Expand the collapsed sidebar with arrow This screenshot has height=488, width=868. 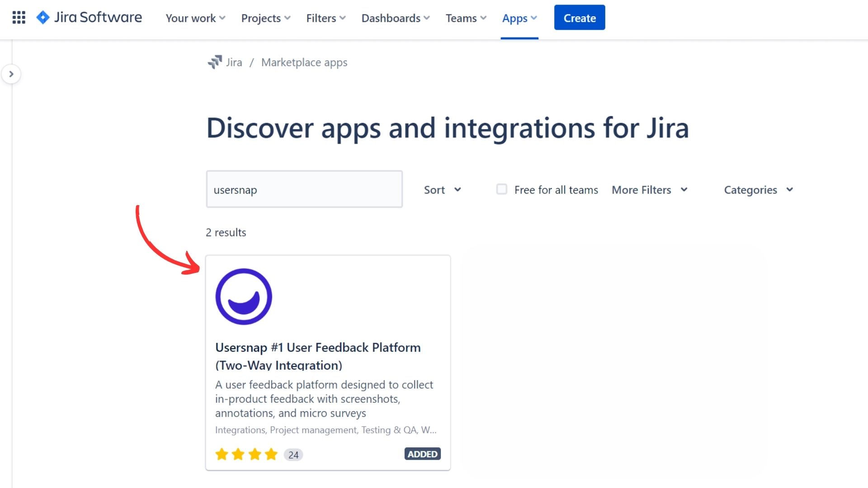(11, 74)
